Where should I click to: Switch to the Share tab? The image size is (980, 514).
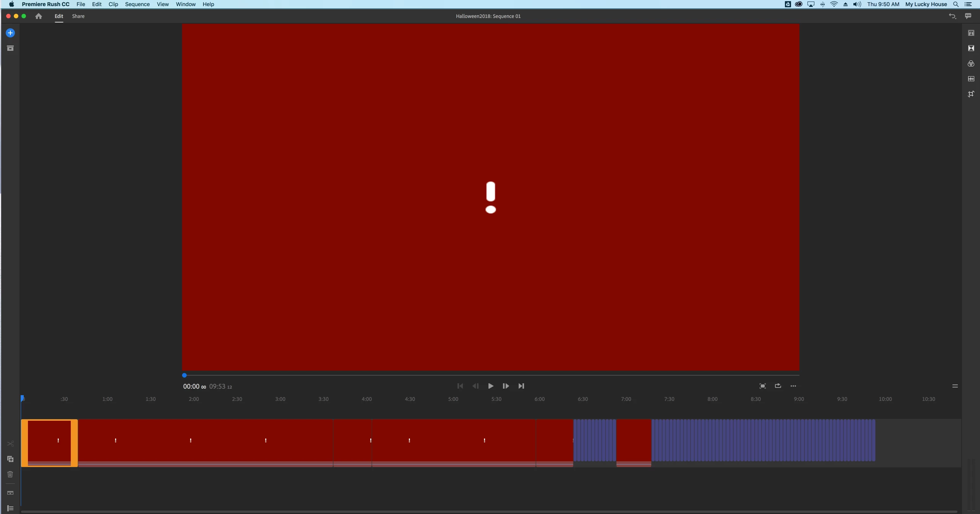[x=78, y=16]
